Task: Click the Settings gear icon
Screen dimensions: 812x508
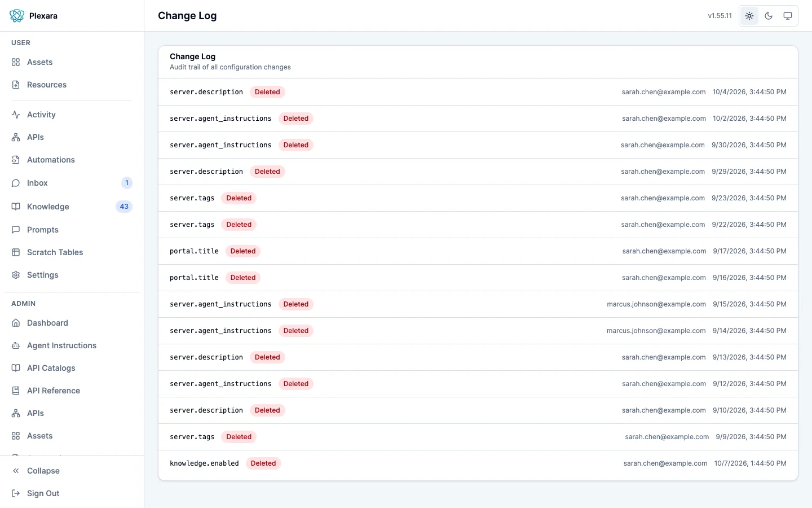Action: [16, 275]
